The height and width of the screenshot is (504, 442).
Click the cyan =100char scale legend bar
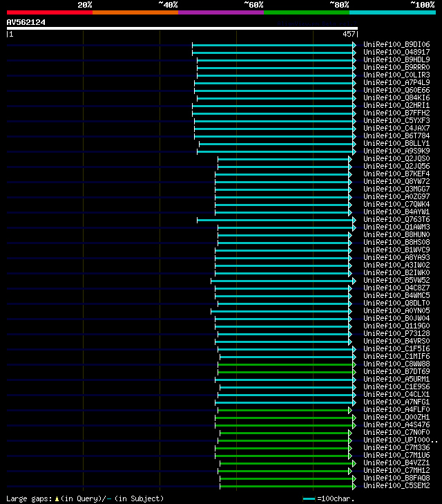tap(309, 499)
